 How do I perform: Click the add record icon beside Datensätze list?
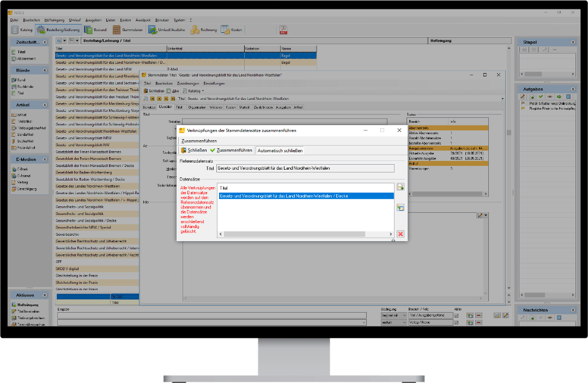coord(401,187)
